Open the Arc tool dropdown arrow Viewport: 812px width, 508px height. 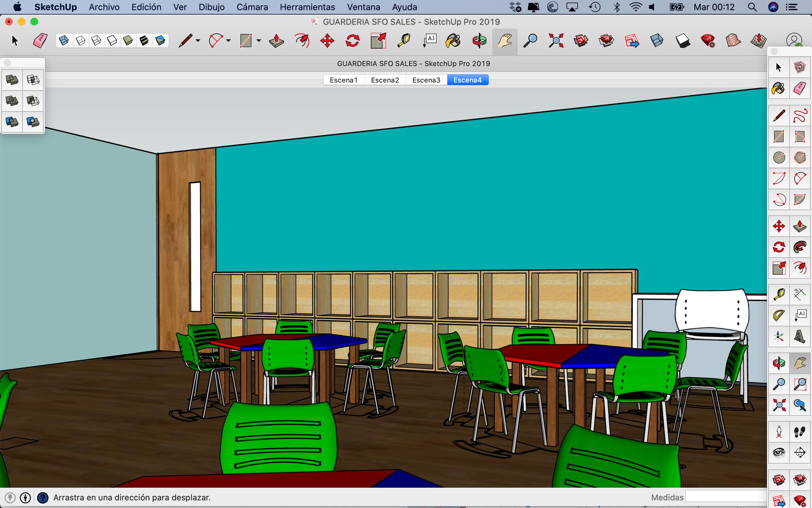click(228, 41)
